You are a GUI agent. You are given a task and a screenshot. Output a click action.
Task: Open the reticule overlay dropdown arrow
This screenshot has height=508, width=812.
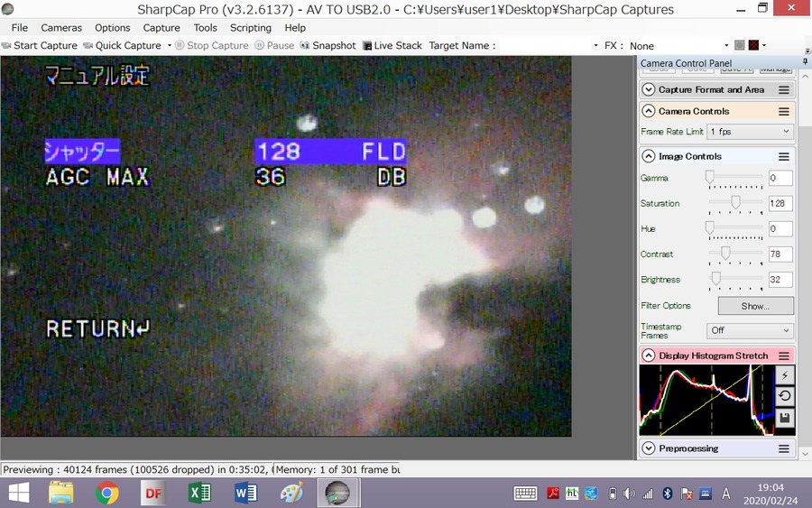[764, 46]
